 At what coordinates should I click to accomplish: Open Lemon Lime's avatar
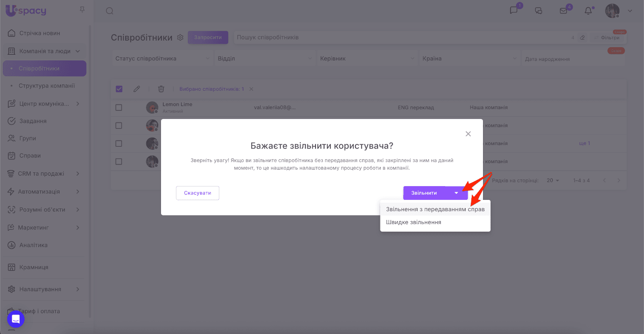(x=152, y=108)
